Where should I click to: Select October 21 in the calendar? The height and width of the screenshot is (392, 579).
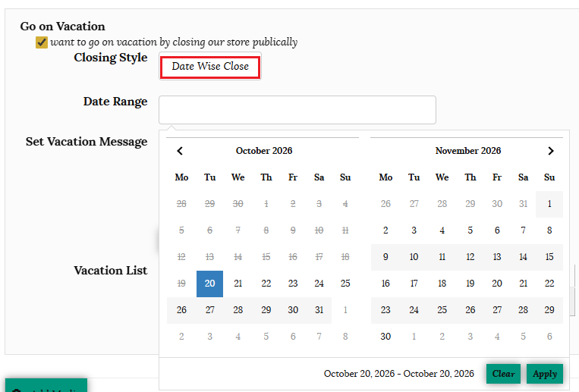238,284
